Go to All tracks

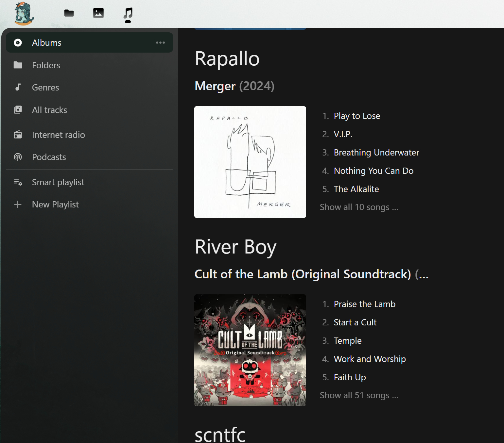49,110
